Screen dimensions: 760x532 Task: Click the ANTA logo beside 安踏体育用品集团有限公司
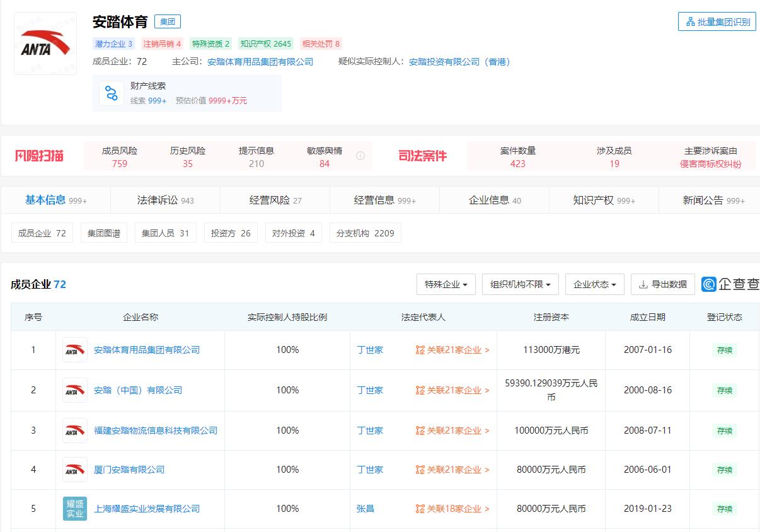[74, 350]
